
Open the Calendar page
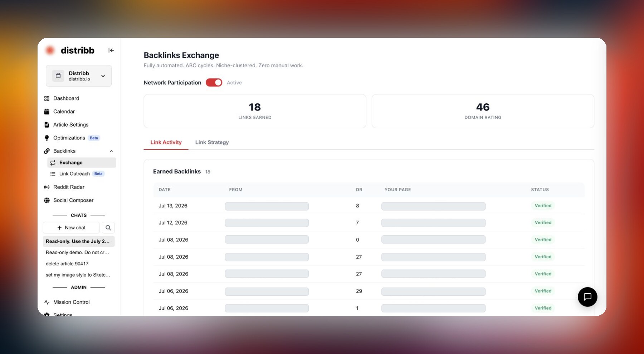click(x=64, y=112)
